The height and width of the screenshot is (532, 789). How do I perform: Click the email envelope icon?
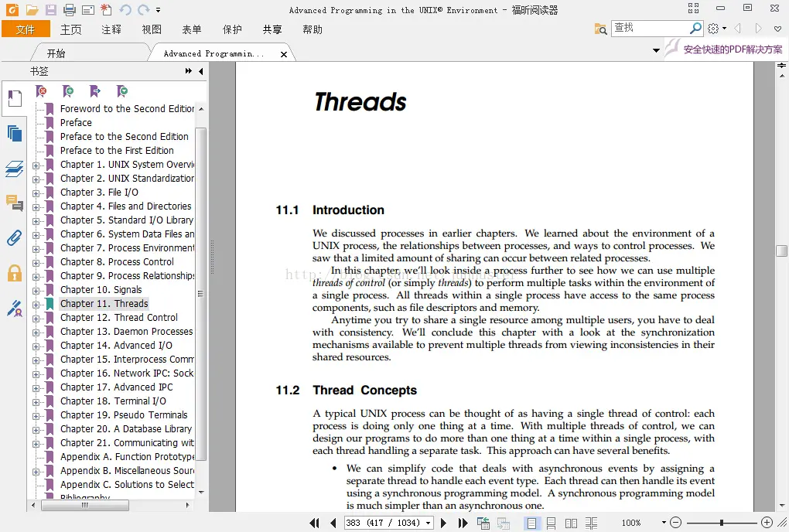pyautogui.click(x=88, y=9)
